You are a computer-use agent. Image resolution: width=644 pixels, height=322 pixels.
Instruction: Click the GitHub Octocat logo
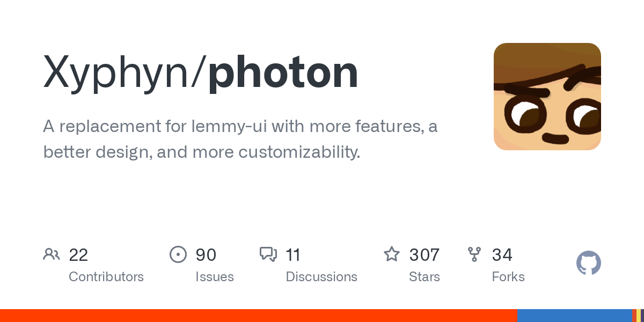[x=589, y=264]
